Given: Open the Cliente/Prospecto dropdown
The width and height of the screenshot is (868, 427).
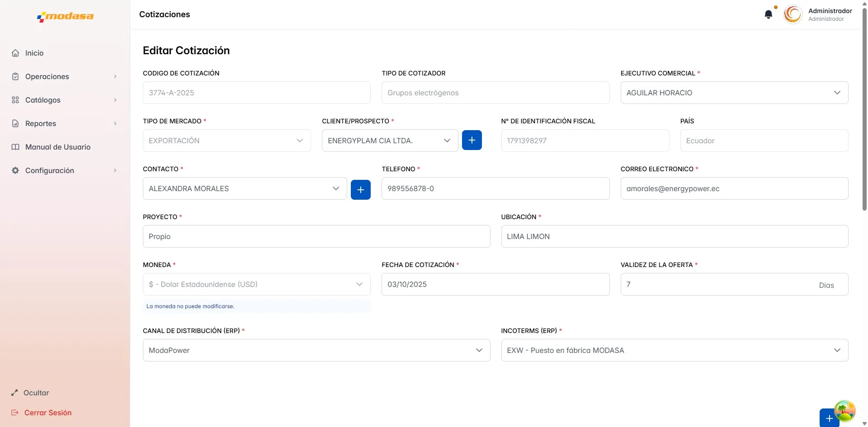Looking at the screenshot, I should 389,141.
